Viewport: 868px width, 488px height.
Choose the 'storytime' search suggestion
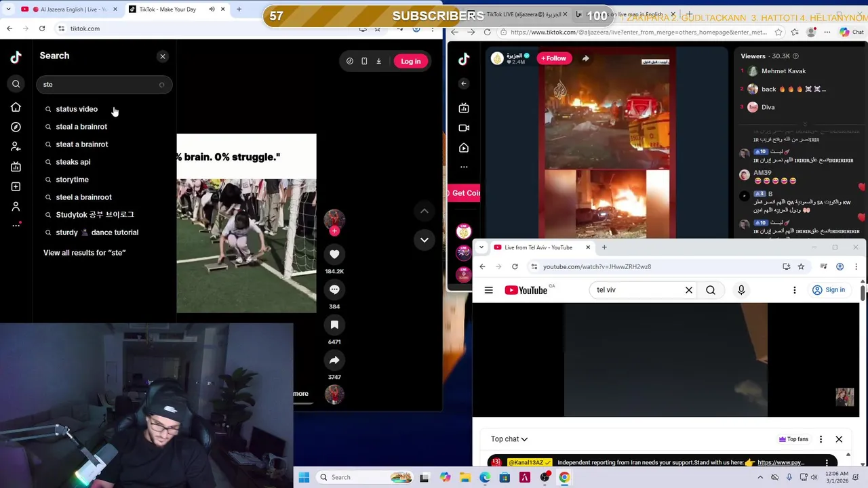pos(73,180)
